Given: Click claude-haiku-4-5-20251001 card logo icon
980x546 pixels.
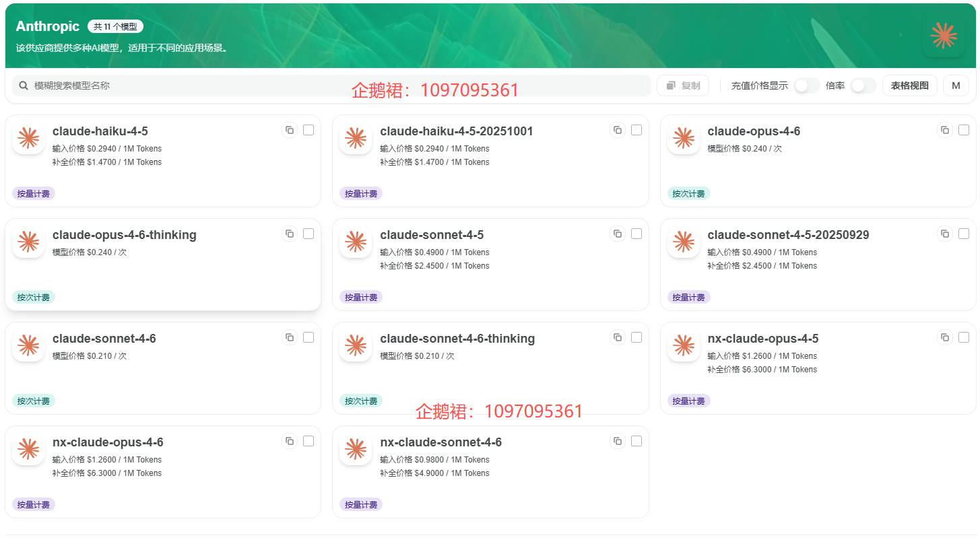Looking at the screenshot, I should click(x=356, y=138).
